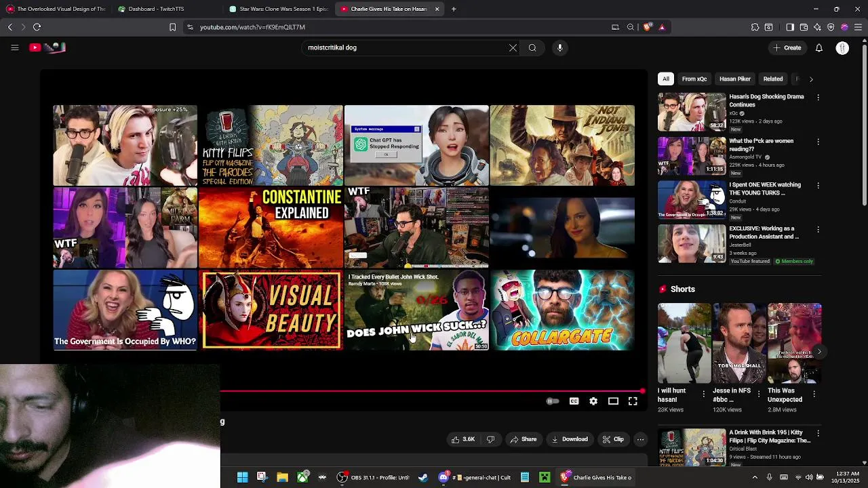The width and height of the screenshot is (868, 488).
Task: Open File Explorer from the taskbar
Action: 282,477
